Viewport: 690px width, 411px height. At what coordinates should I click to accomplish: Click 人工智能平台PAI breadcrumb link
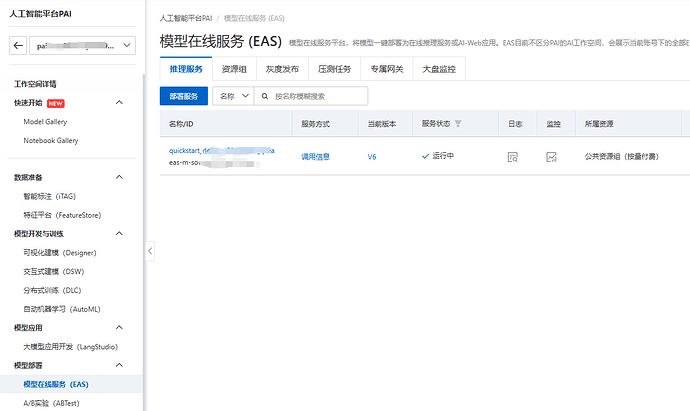[x=186, y=18]
